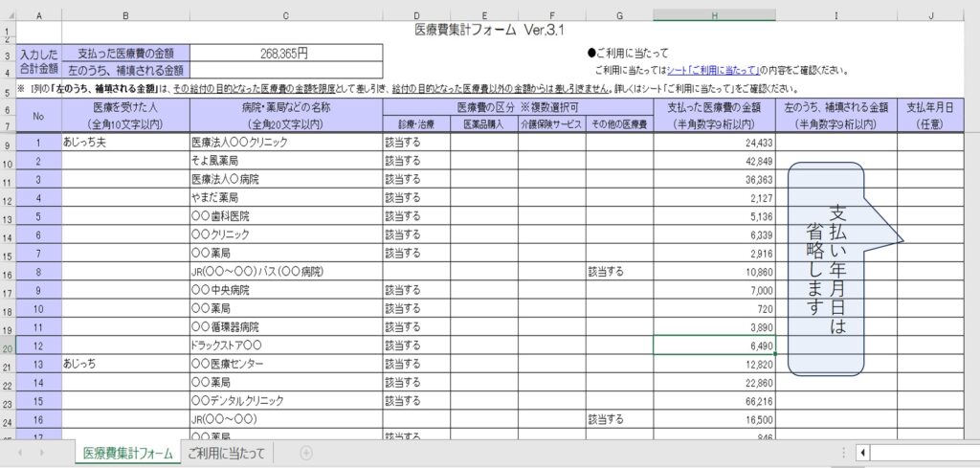Click the ドラックストア〇〇 name cell
This screenshot has height=468, width=980.
click(286, 346)
